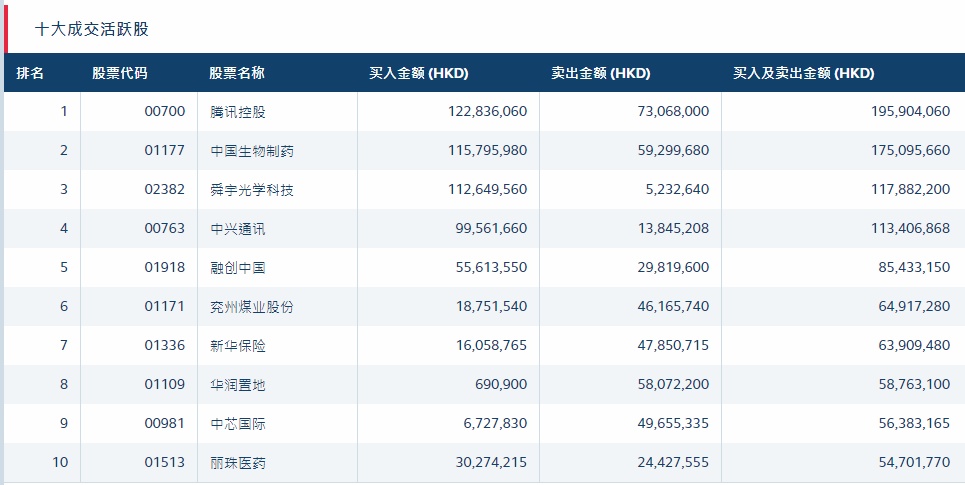Click sell amount 24,427,555
The width and height of the screenshot is (965, 485).
[673, 462]
